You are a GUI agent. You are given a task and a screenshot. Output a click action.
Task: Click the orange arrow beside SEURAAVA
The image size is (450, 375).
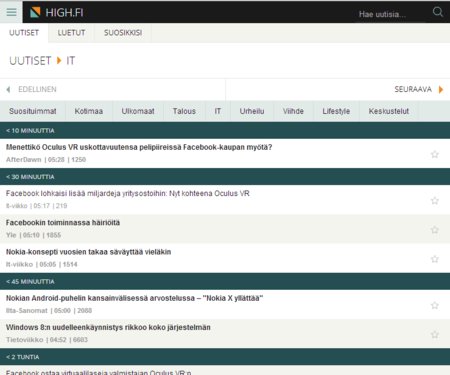(x=441, y=89)
